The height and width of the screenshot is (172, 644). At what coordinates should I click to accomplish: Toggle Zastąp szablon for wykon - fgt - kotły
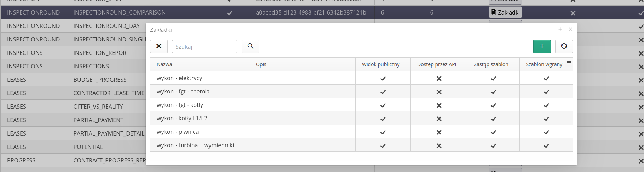(x=493, y=105)
